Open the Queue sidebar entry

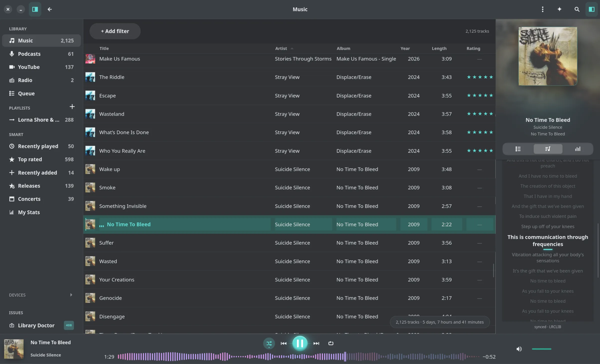click(41, 93)
